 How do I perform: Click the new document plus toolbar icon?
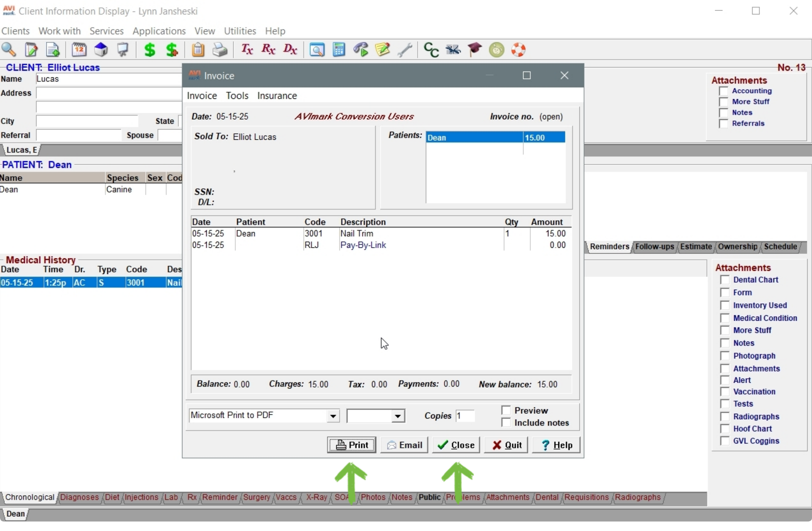[53, 50]
